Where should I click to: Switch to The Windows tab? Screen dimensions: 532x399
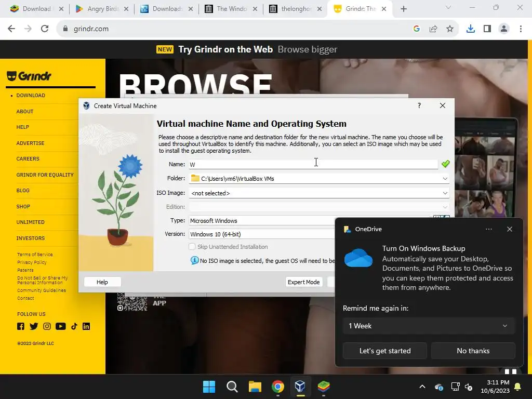(x=231, y=9)
